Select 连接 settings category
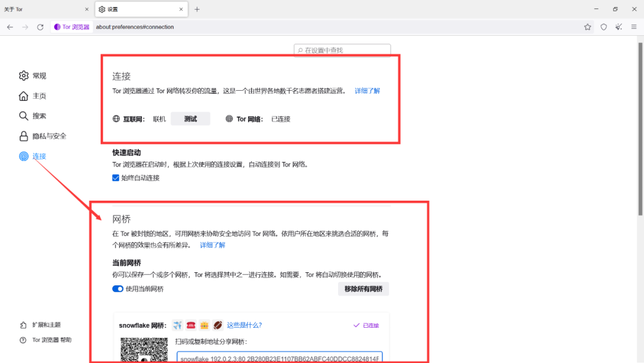 33,156
